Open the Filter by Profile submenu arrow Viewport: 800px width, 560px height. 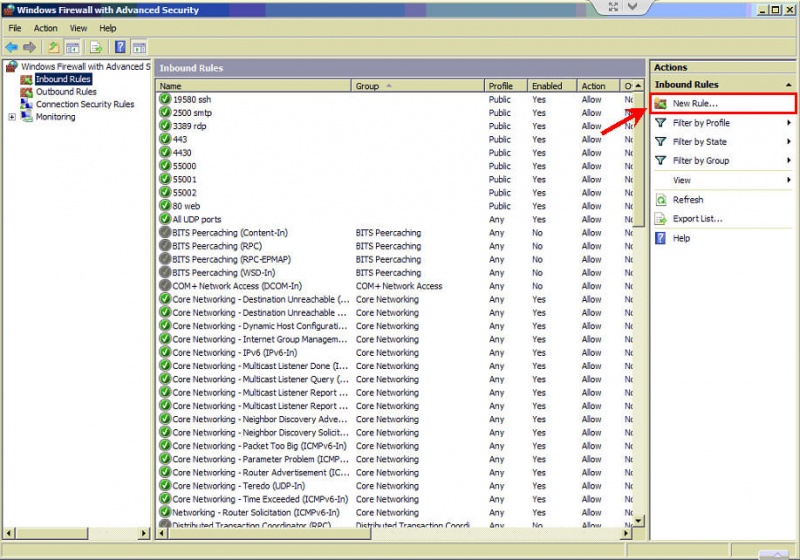(x=789, y=123)
